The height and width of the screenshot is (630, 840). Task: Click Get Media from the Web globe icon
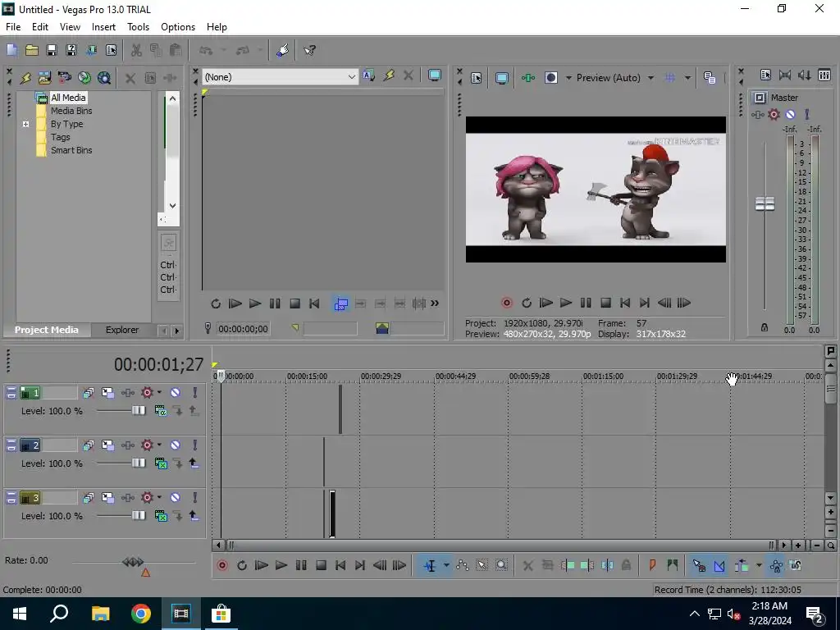pos(84,78)
